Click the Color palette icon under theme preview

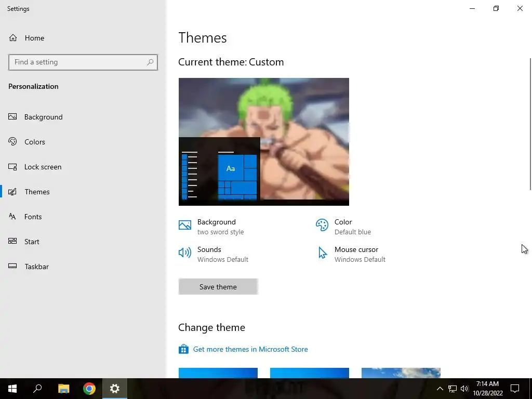pyautogui.click(x=322, y=225)
